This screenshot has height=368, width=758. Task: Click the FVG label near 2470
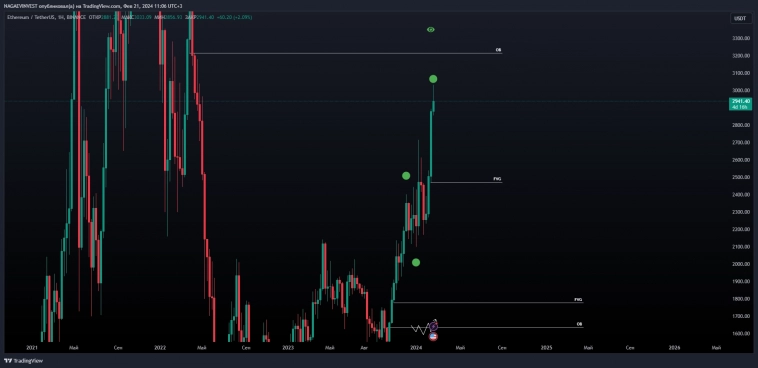coord(497,179)
